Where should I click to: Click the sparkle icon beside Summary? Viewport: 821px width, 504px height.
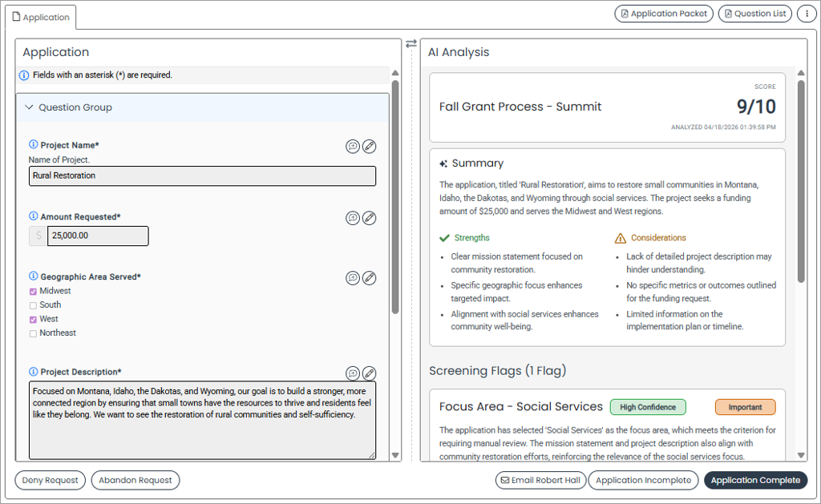[x=443, y=163]
